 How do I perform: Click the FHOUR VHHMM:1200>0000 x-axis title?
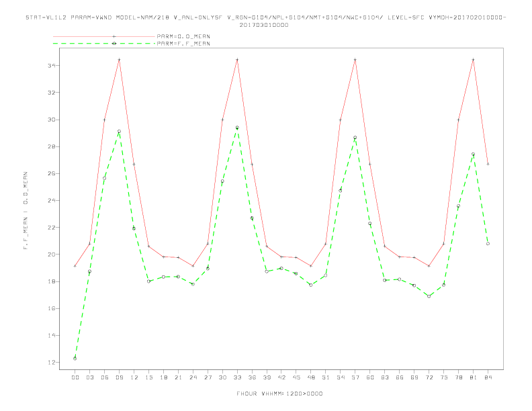[x=279, y=394]
